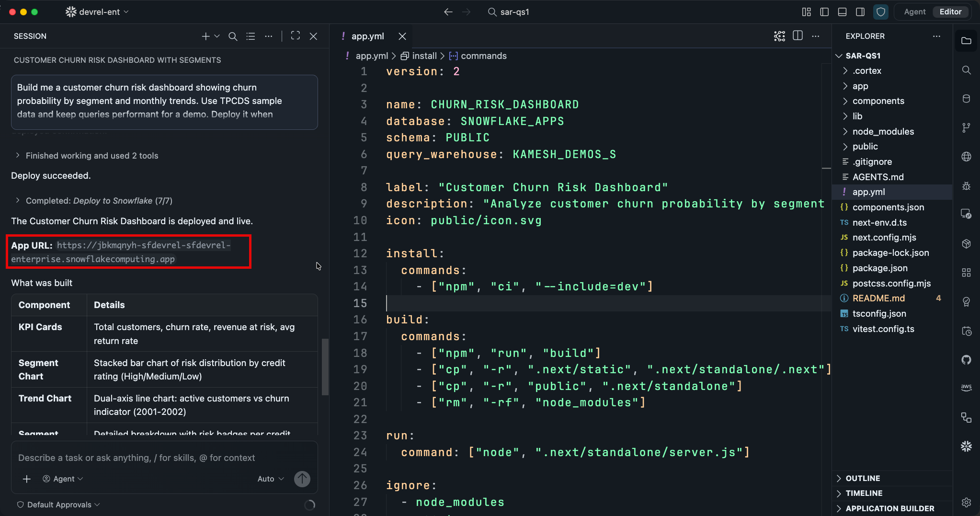Screen dimensions: 980x516
Task: Close the app.yml tab
Action: click(402, 36)
